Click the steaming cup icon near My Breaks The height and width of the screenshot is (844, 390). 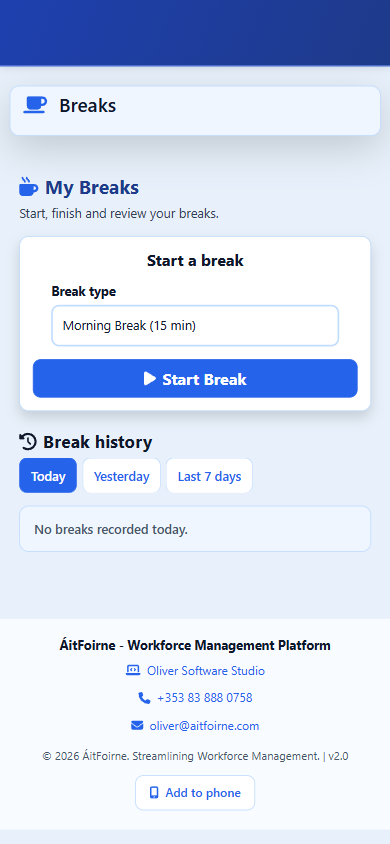tap(29, 187)
